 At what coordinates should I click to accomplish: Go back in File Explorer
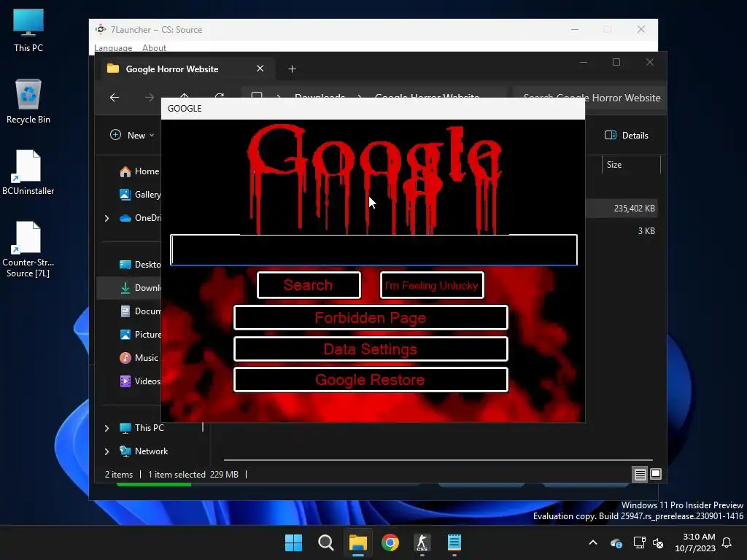pyautogui.click(x=115, y=98)
